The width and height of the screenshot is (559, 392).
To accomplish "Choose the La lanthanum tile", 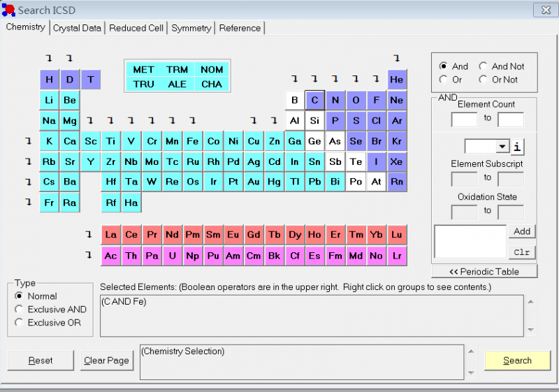I will pyautogui.click(x=111, y=235).
